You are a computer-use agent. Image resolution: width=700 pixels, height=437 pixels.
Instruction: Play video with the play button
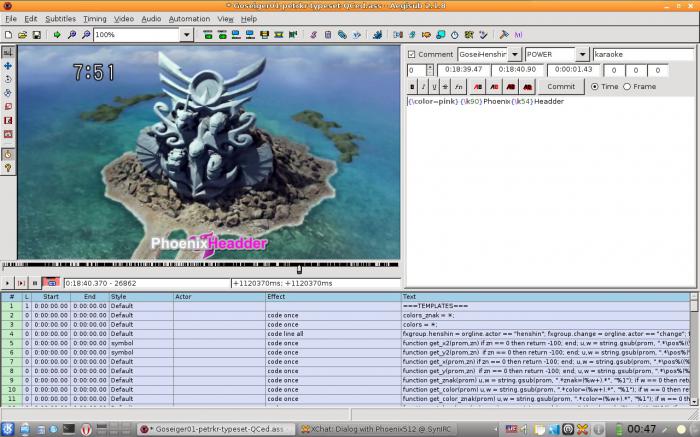(7, 283)
